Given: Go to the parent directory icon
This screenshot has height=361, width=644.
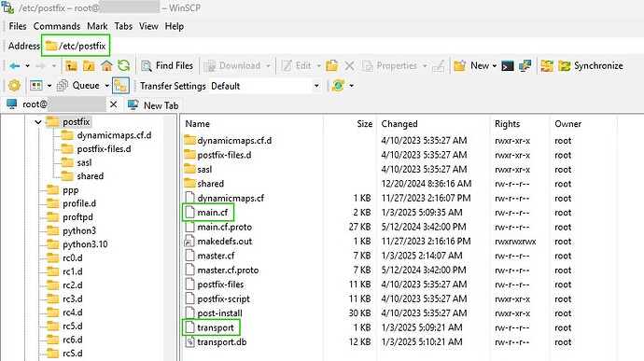Looking at the screenshot, I should [x=71, y=65].
